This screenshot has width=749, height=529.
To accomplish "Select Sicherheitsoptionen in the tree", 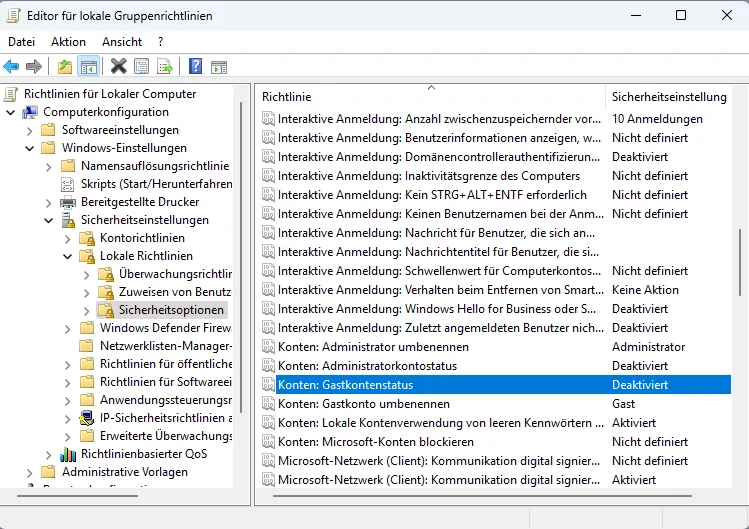I will [x=171, y=310].
